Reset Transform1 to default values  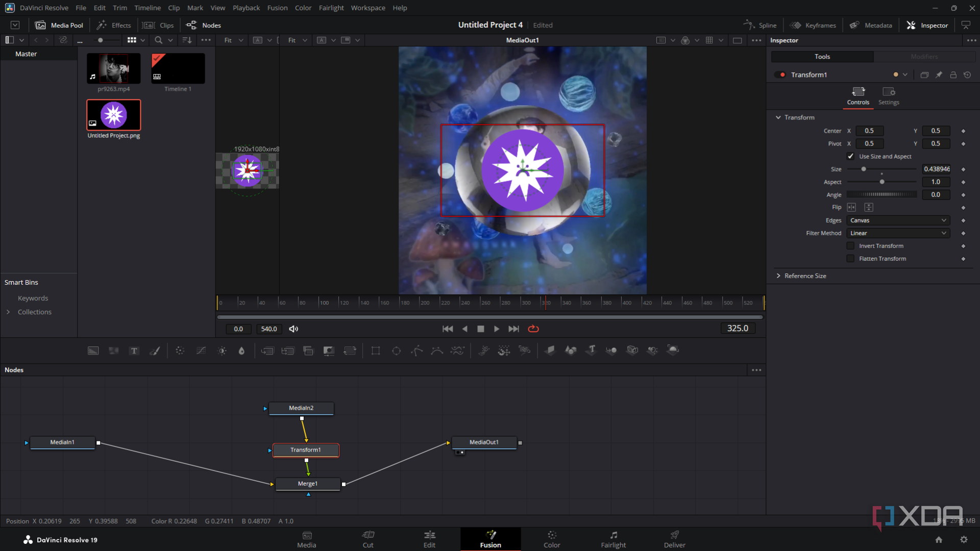[x=967, y=75]
